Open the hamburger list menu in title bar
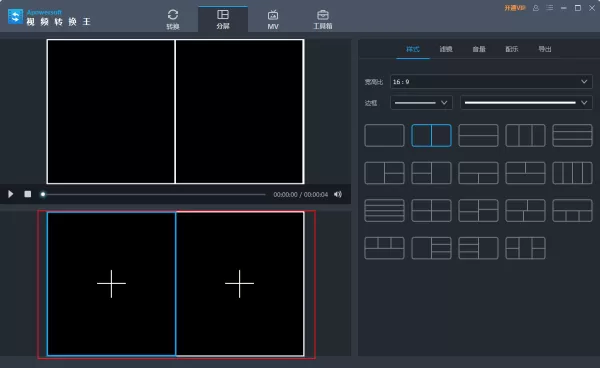 point(549,8)
